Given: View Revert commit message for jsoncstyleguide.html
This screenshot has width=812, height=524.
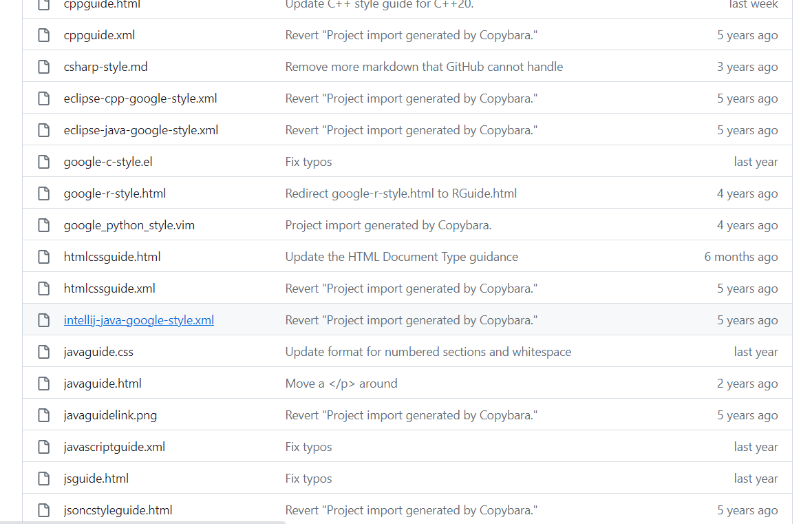Looking at the screenshot, I should click(412, 510).
